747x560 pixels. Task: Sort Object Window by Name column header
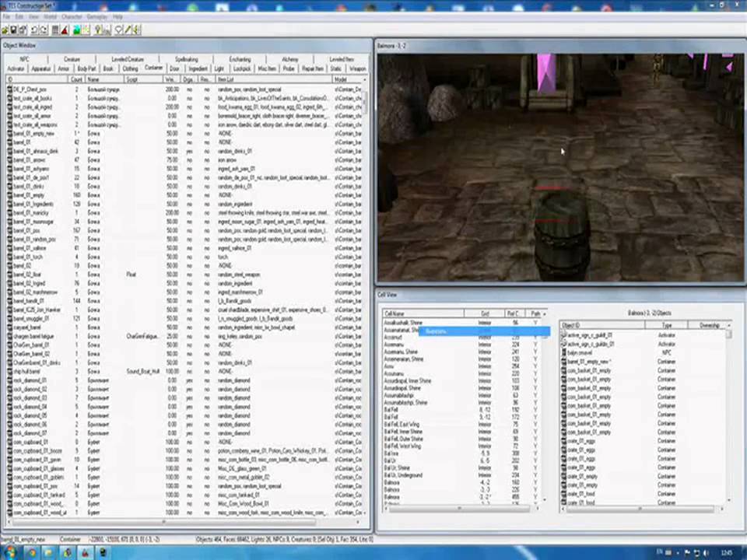coord(104,79)
